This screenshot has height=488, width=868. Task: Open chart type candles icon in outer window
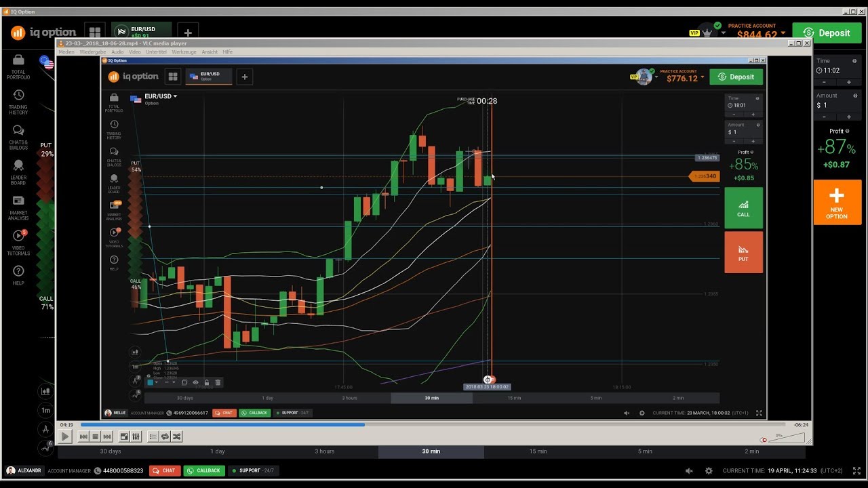point(45,391)
